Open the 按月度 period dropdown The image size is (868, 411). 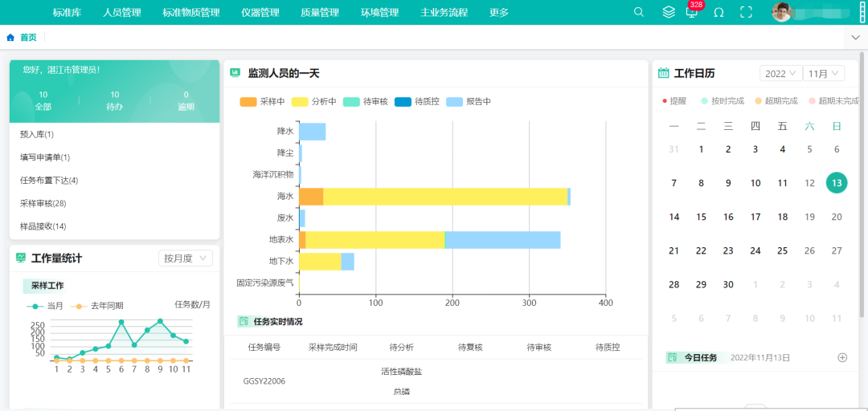point(186,258)
